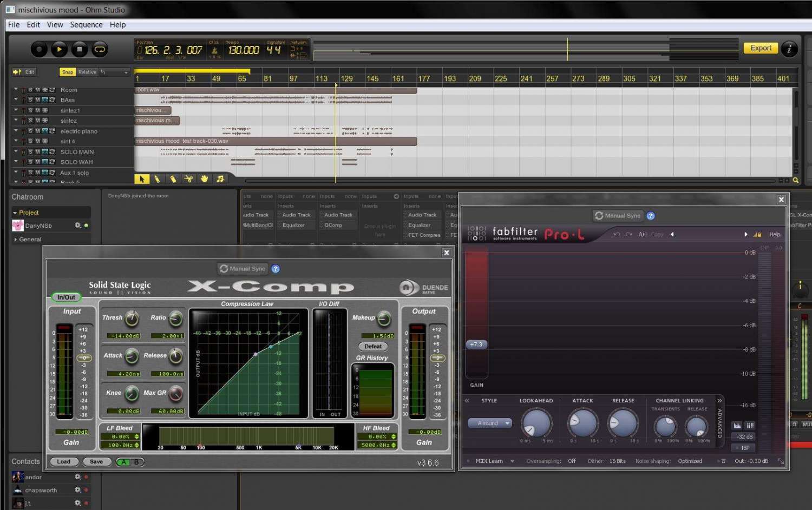
Task: Open the Edit menu
Action: point(33,25)
